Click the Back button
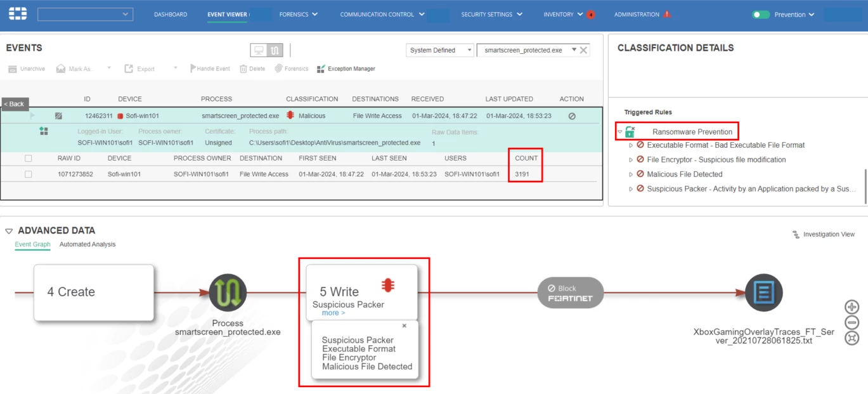The height and width of the screenshot is (394, 868). coord(15,104)
